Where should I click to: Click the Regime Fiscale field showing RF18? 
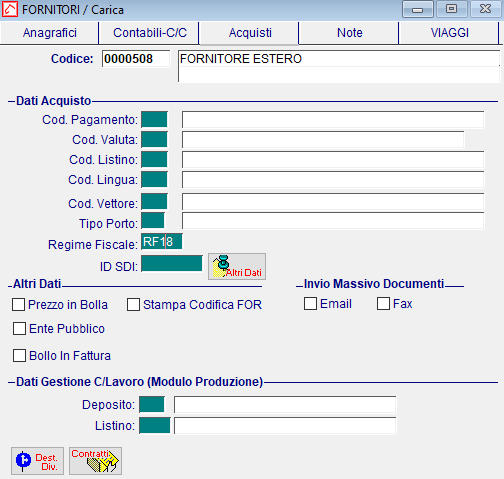pyautogui.click(x=162, y=242)
